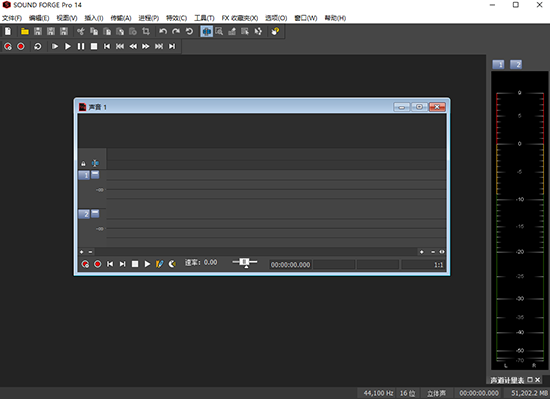550x399 pixels.
Task: Click the pencil play-mode icon in 声音 1 transport
Action: click(160, 264)
